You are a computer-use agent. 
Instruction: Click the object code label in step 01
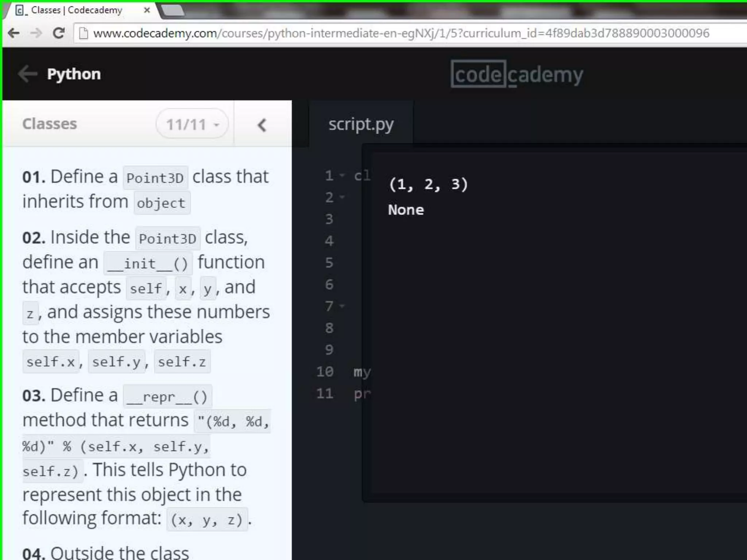pyautogui.click(x=162, y=203)
